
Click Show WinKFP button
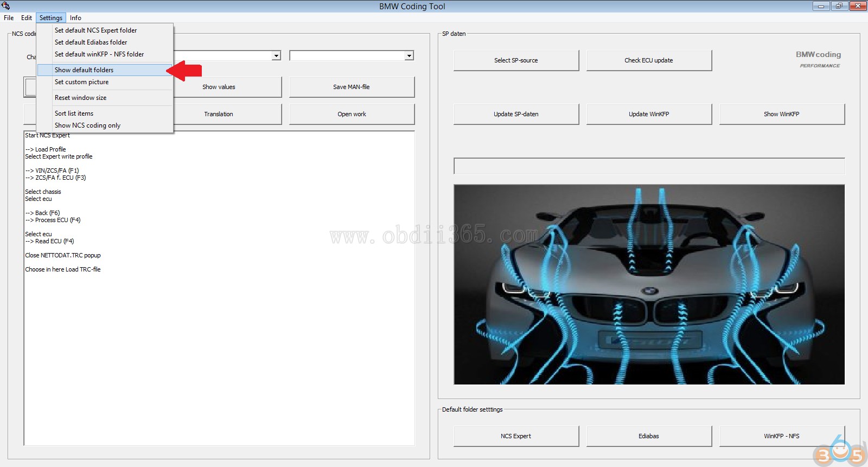pos(782,114)
